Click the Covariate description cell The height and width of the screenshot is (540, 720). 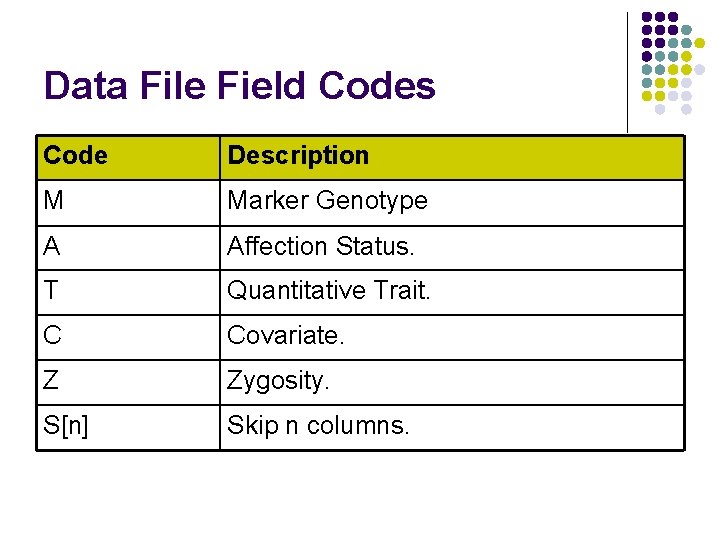point(452,338)
